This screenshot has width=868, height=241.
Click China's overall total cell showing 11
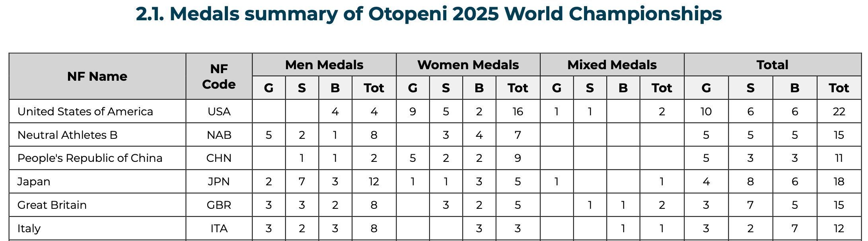pyautogui.click(x=839, y=158)
